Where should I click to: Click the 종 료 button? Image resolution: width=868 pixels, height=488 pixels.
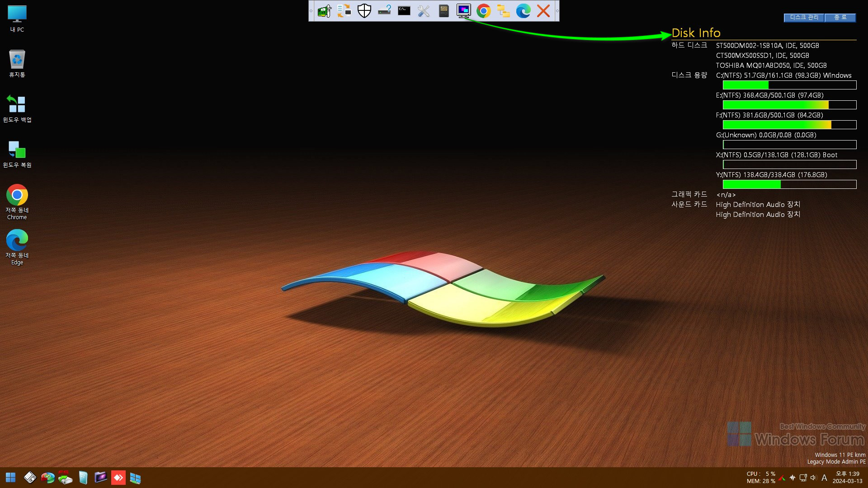click(840, 17)
